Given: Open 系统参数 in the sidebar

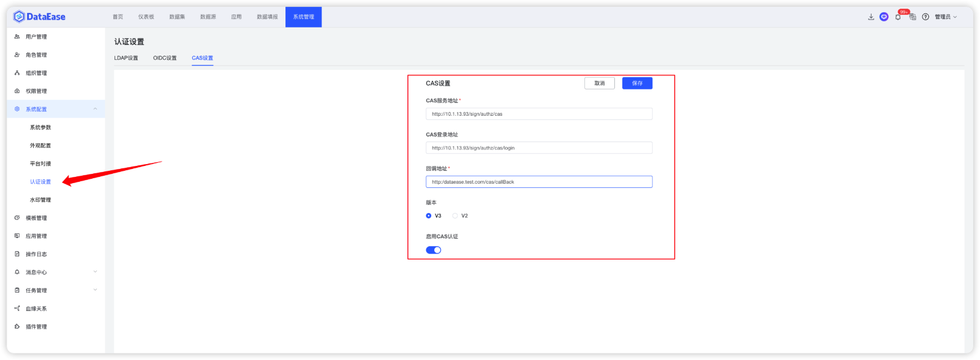Looking at the screenshot, I should pyautogui.click(x=40, y=127).
